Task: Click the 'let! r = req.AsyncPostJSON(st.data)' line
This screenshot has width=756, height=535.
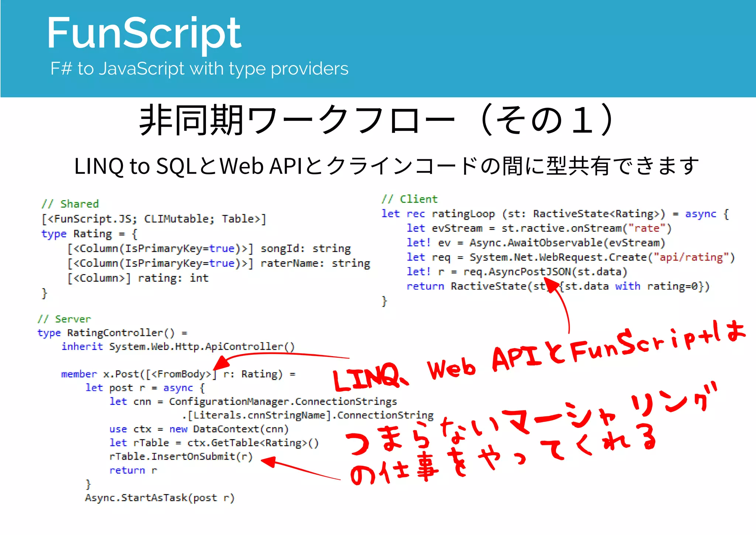Action: (x=517, y=272)
